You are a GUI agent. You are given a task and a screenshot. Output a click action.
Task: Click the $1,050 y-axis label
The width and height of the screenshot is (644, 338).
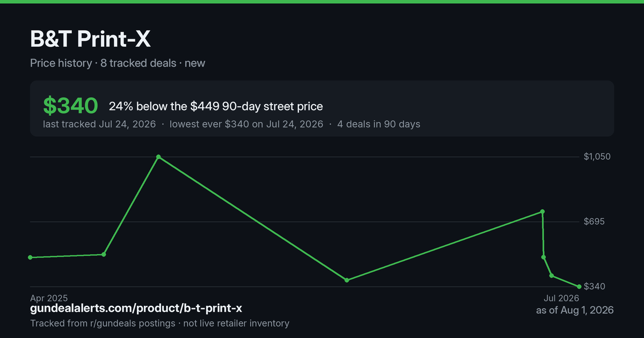click(x=597, y=157)
